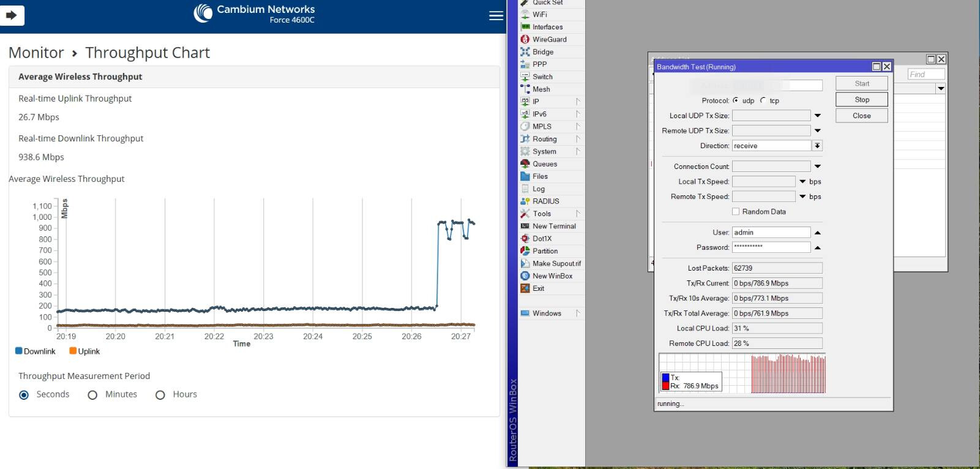This screenshot has width=980, height=469.
Task: Select udp protocol radio button
Action: [736, 100]
